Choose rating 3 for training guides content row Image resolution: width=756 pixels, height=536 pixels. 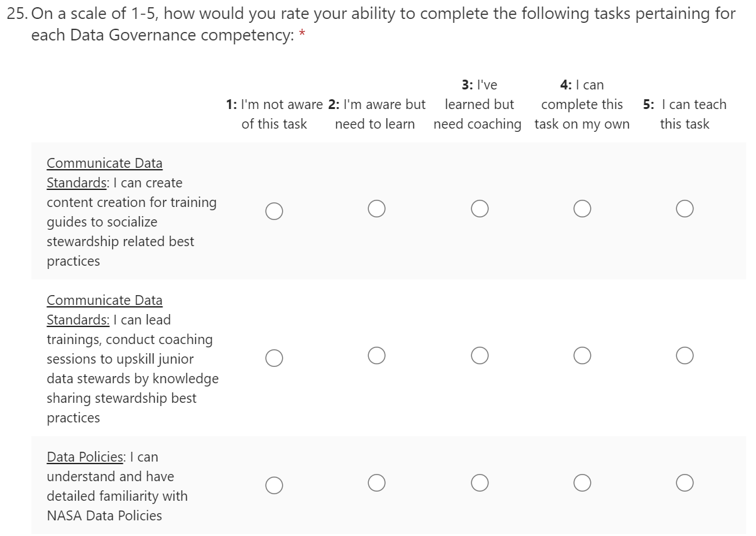pos(479,208)
